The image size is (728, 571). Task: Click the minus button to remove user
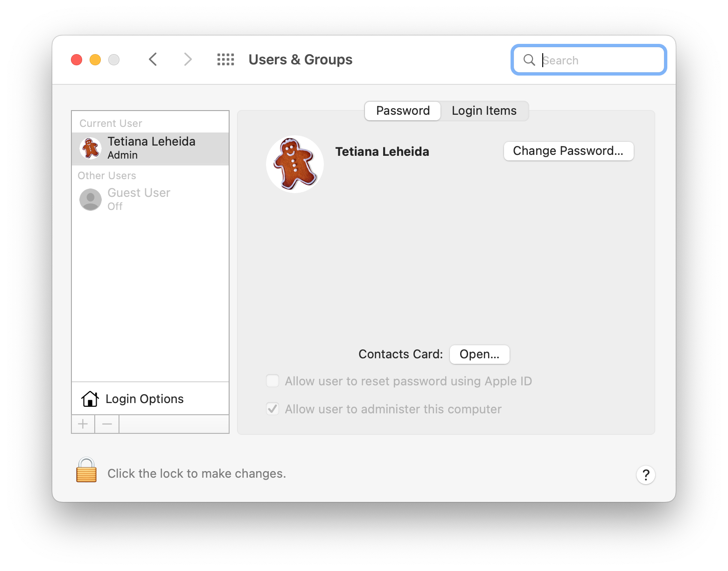point(107,424)
